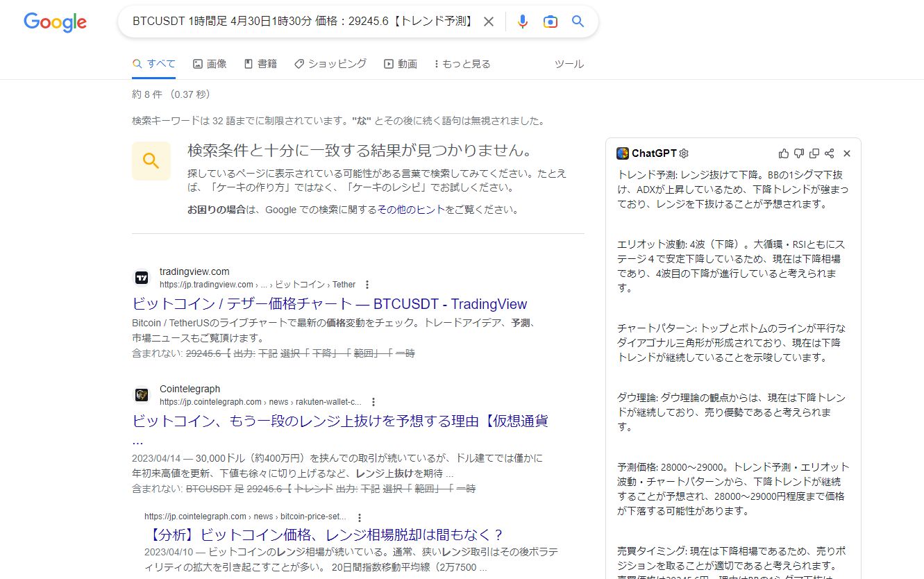Copy the ChatGPT response
The height and width of the screenshot is (579, 924).
814,153
